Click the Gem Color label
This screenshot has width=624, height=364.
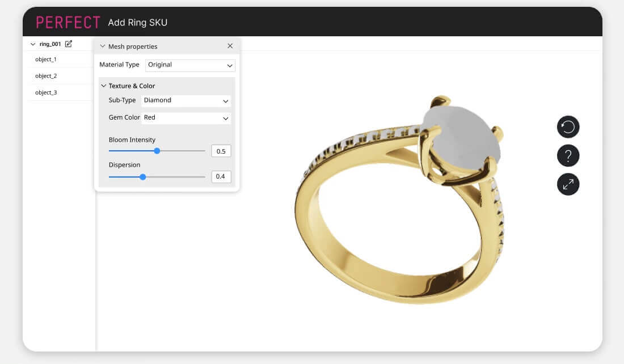(x=124, y=117)
